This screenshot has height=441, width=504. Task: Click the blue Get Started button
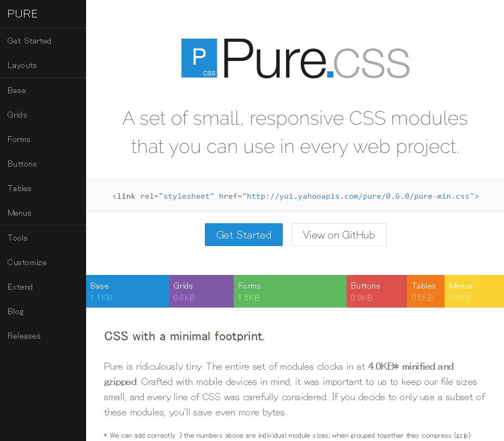pyautogui.click(x=244, y=235)
